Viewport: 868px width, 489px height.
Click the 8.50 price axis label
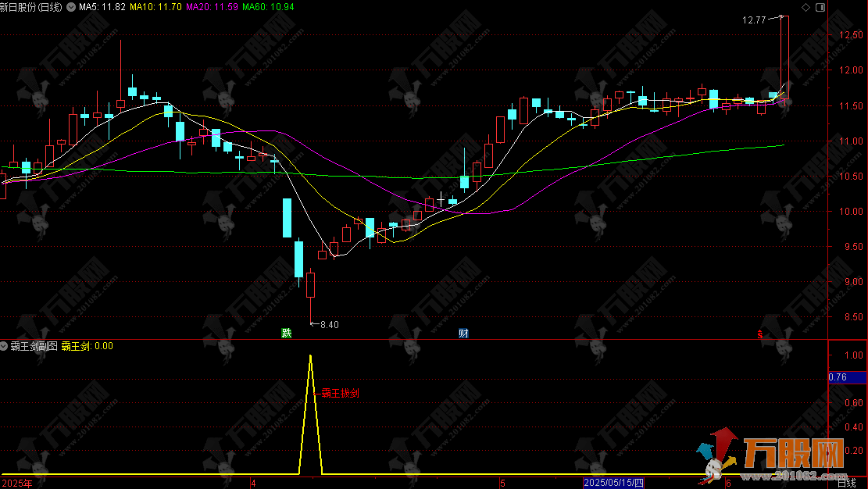point(853,317)
